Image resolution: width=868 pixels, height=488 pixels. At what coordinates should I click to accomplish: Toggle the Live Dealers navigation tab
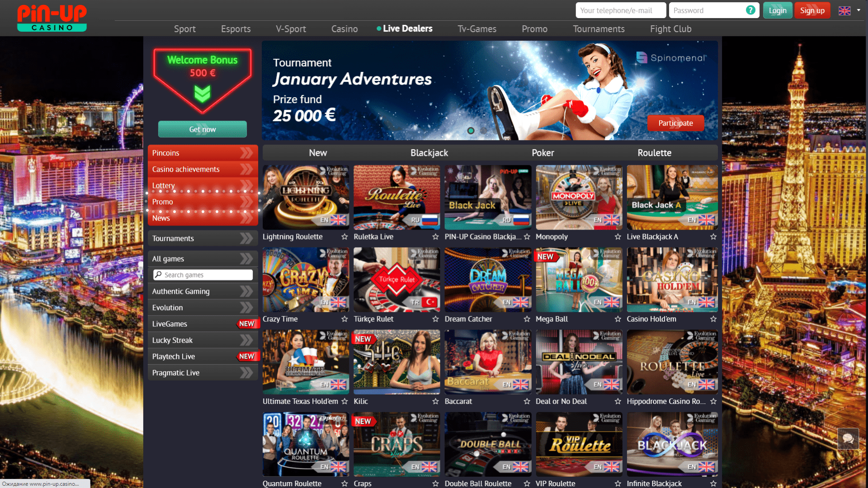point(407,28)
